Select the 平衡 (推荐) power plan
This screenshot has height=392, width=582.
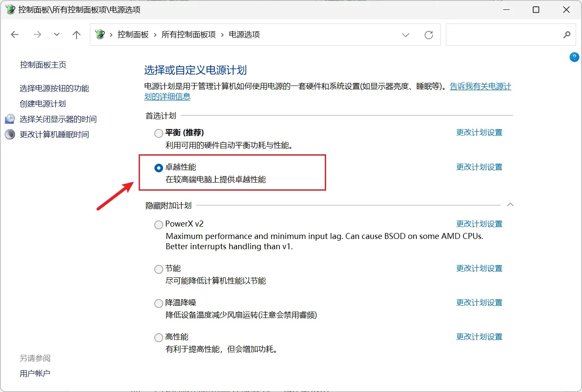158,133
